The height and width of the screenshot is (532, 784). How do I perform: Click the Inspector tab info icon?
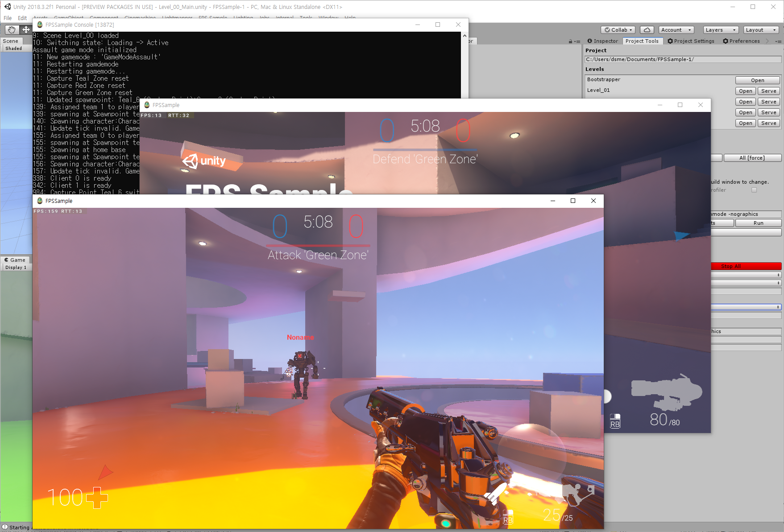(589, 41)
